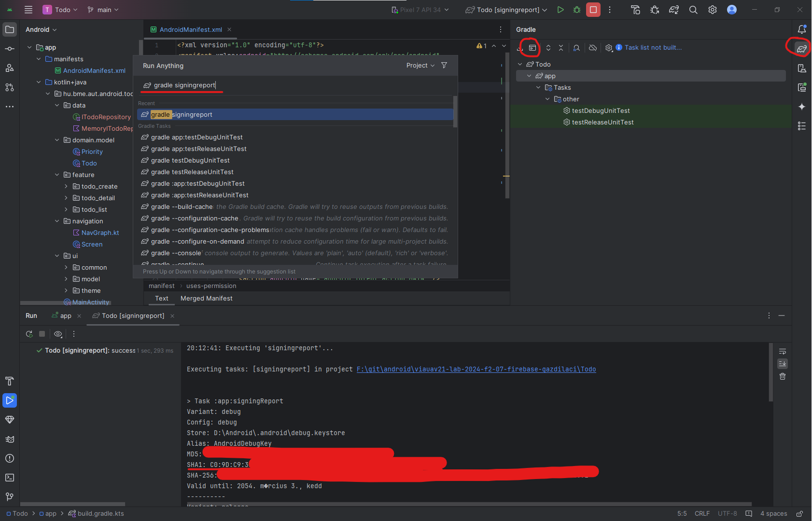Collapse all nodes in Gradle tree
Image resolution: width=812 pixels, height=521 pixels.
pos(561,48)
